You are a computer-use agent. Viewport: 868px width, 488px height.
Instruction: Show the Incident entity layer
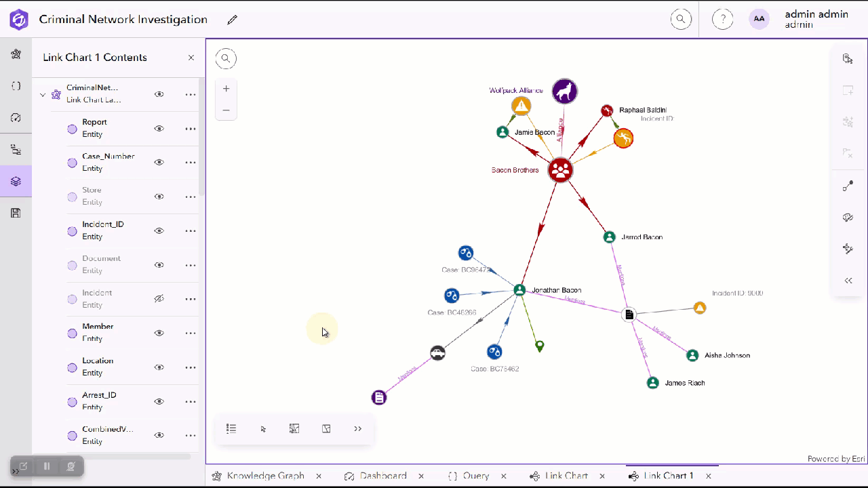(x=159, y=298)
